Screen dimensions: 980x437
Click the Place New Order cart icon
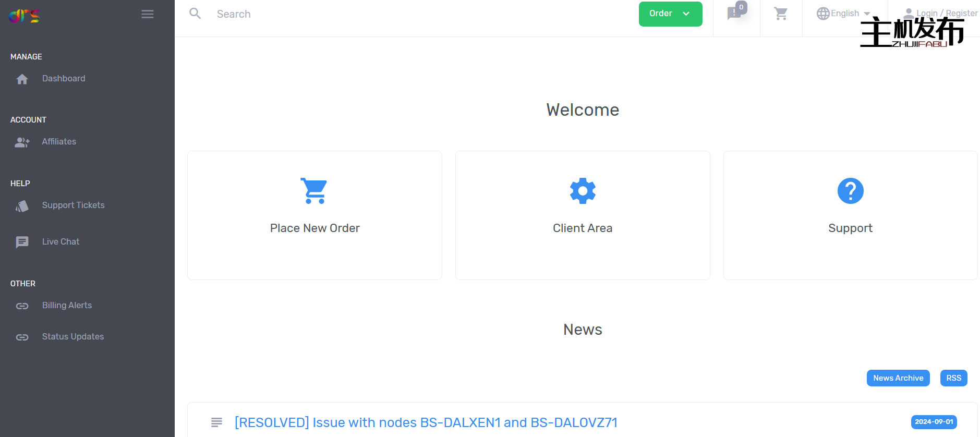point(314,191)
